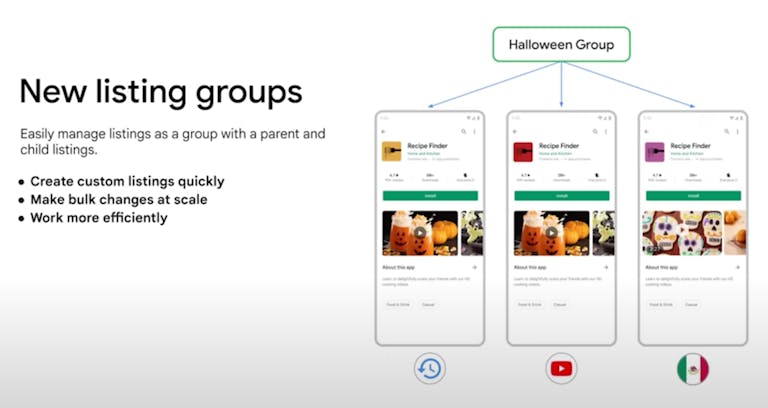Click the purple Recipe Finder app icon
This screenshot has width=768, height=408.
pyautogui.click(x=655, y=152)
